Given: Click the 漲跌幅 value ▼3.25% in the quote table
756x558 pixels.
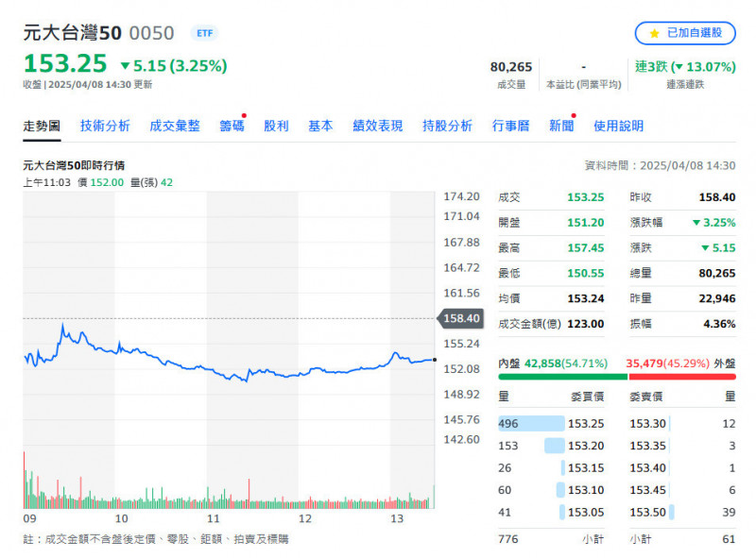Looking at the screenshot, I should [x=714, y=223].
